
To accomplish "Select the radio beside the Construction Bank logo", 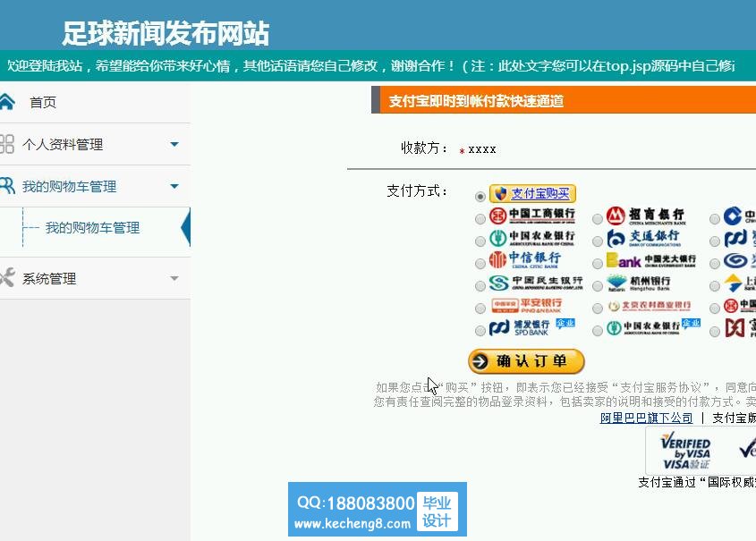I will point(715,219).
